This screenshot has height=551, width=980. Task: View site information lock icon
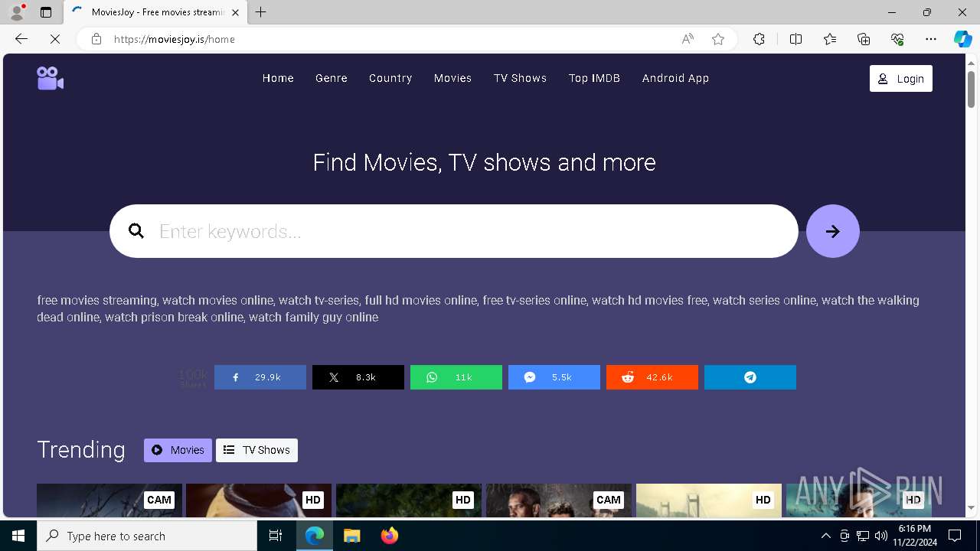pos(96,39)
